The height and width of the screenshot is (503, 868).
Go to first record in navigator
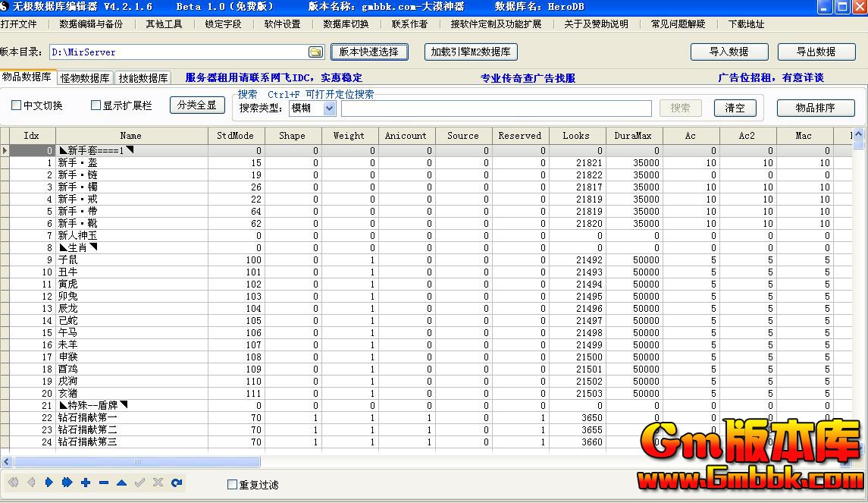coord(14,483)
